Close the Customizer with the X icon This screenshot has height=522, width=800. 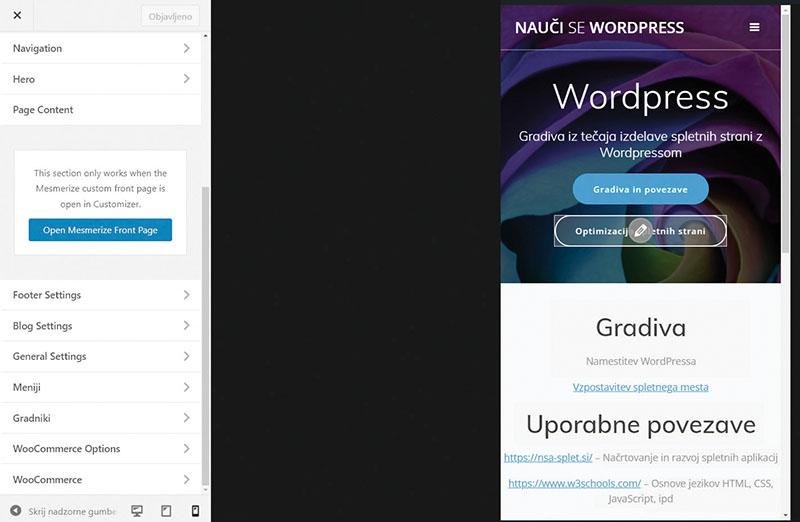[x=17, y=16]
